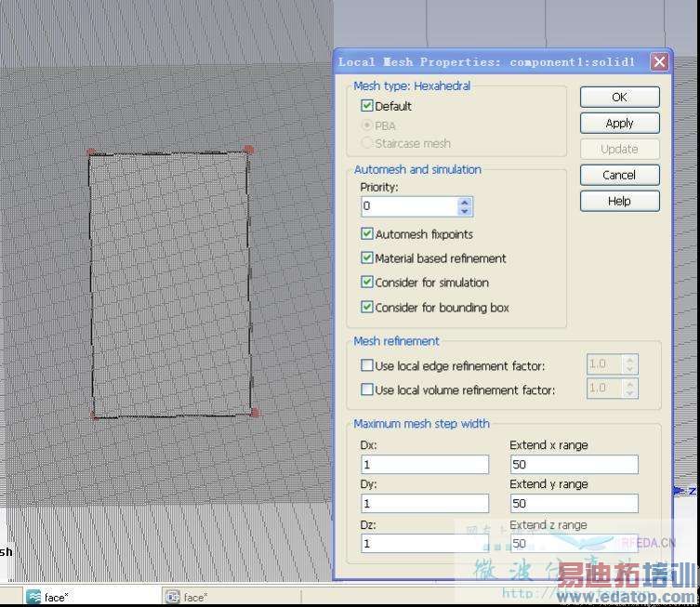The width and height of the screenshot is (700, 607).
Task: Switch to the first face* tab
Action: (x=91, y=597)
